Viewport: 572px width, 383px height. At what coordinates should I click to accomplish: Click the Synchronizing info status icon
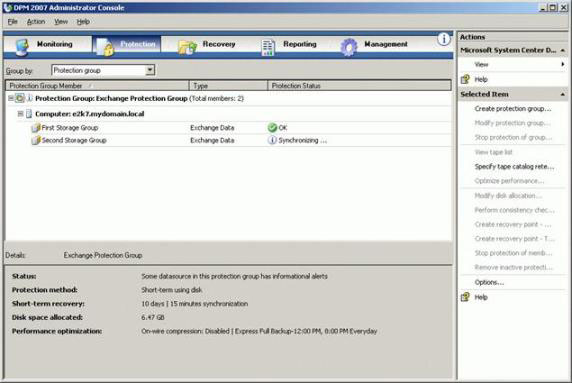[x=272, y=140]
